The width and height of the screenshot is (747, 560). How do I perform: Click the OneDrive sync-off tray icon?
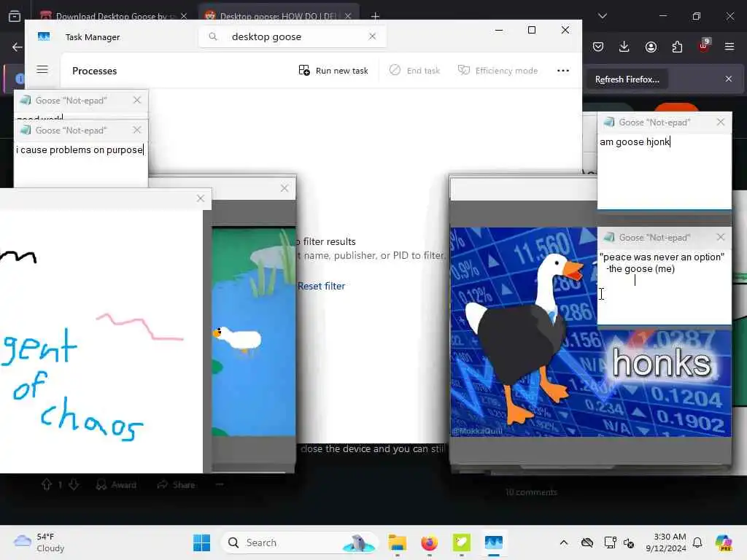click(587, 542)
